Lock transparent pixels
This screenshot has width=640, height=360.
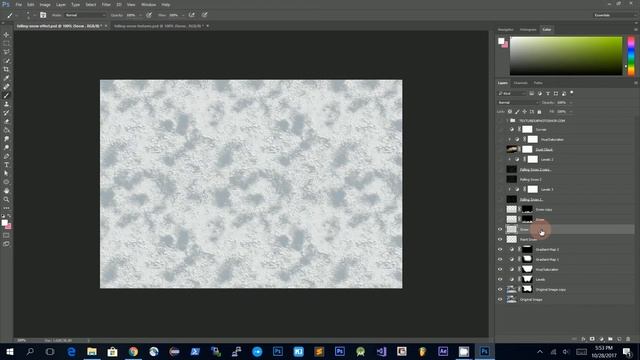click(x=510, y=111)
